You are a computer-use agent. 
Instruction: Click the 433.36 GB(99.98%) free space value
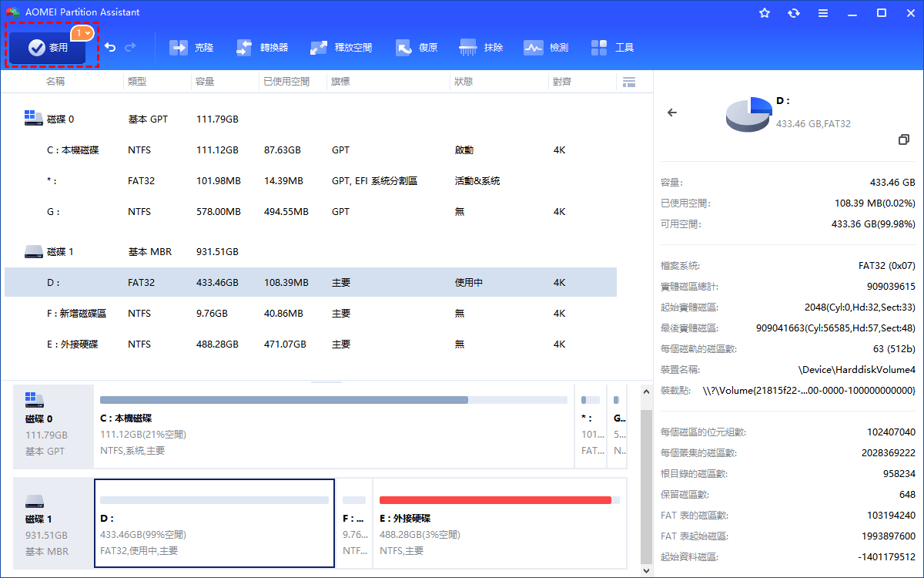(x=873, y=224)
